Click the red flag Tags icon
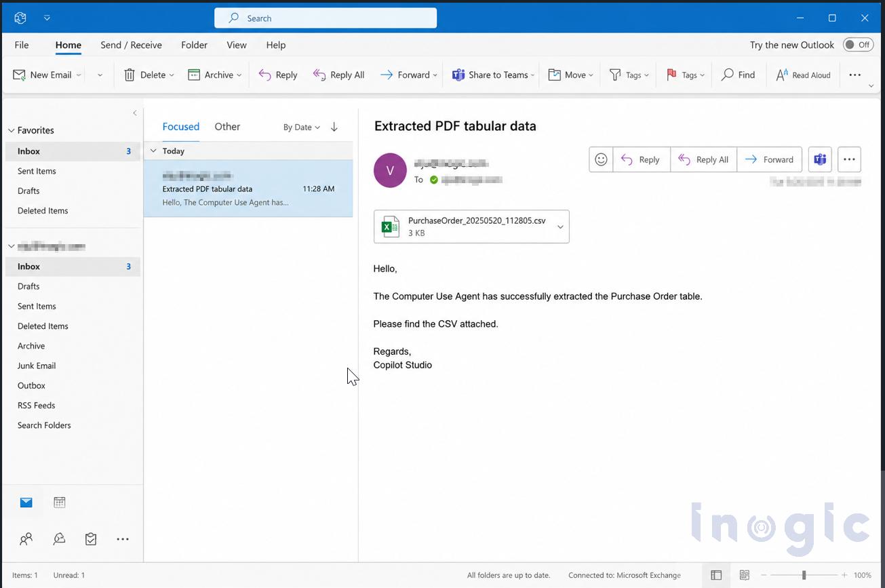 [x=671, y=75]
